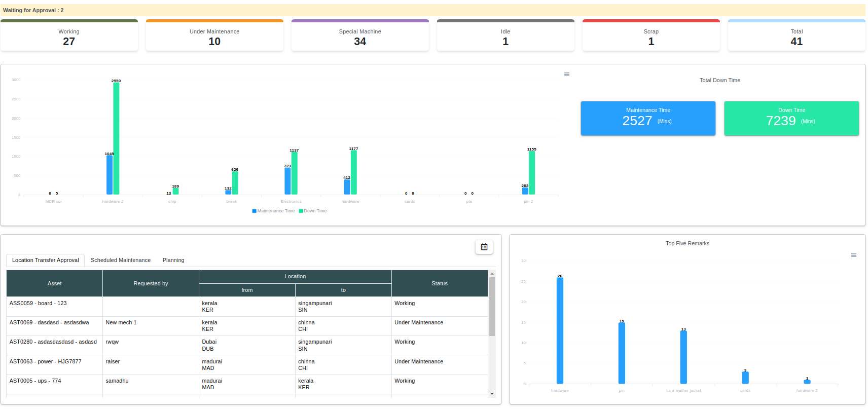868x409 pixels.
Task: Open the calendar icon above the table
Action: 484,247
